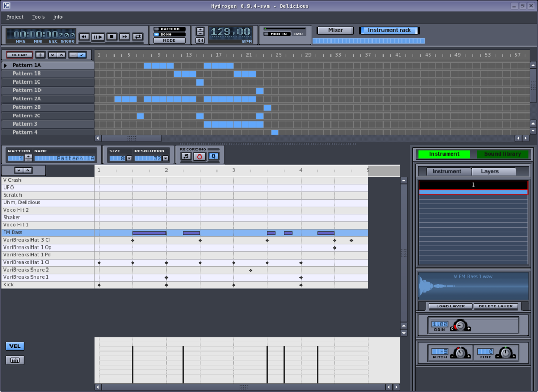Click the VEL velocity selector button
Viewport: 538px width, 392px height.
point(15,346)
